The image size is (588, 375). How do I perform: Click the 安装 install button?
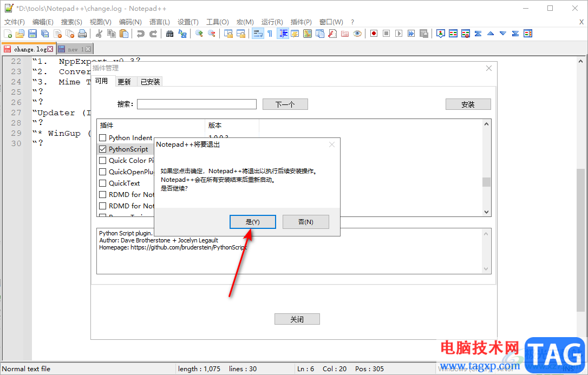(x=468, y=104)
